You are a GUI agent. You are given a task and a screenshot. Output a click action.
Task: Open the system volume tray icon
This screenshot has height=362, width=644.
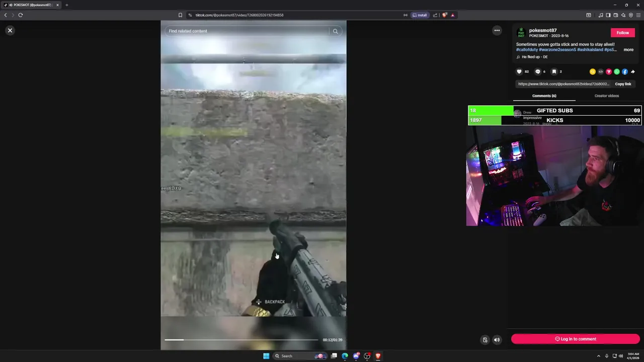(620, 356)
